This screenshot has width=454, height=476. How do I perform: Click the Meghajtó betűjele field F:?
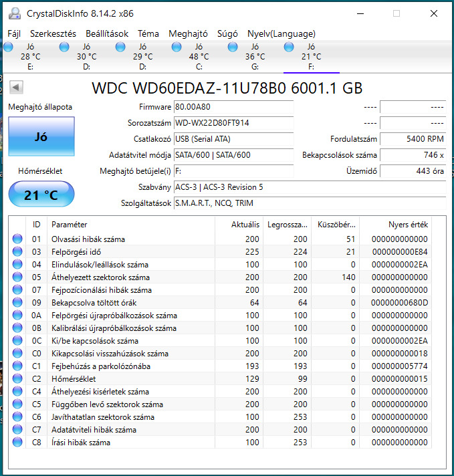tap(233, 171)
